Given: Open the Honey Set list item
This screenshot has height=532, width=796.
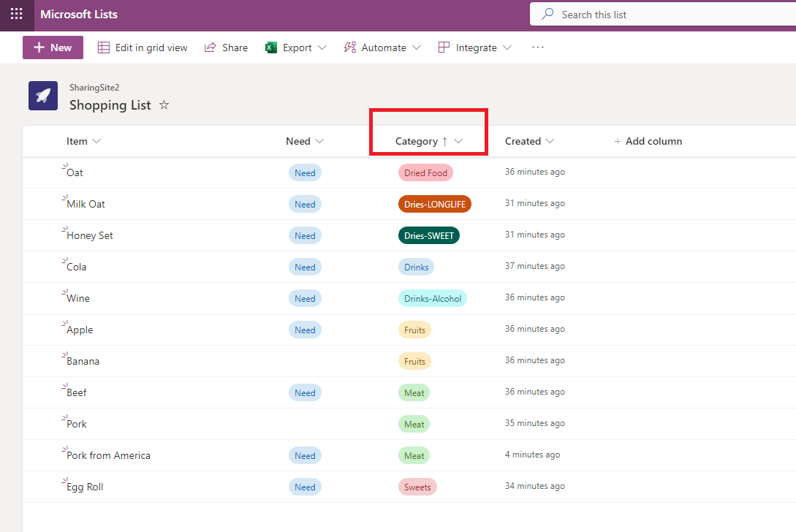Looking at the screenshot, I should [x=90, y=235].
